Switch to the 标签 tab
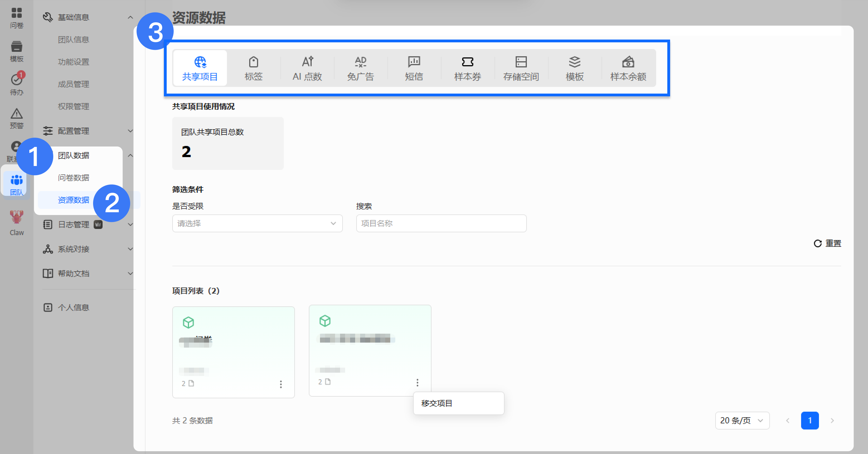This screenshot has width=868, height=454. [253, 68]
